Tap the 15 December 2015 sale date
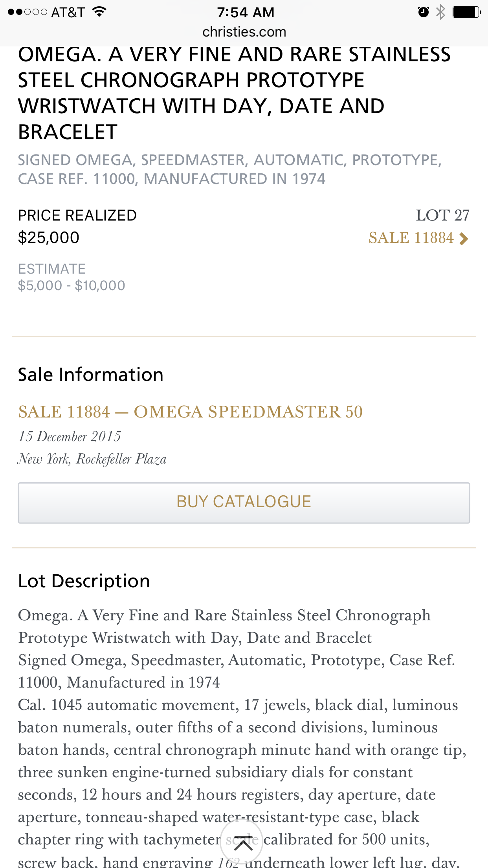 (70, 436)
